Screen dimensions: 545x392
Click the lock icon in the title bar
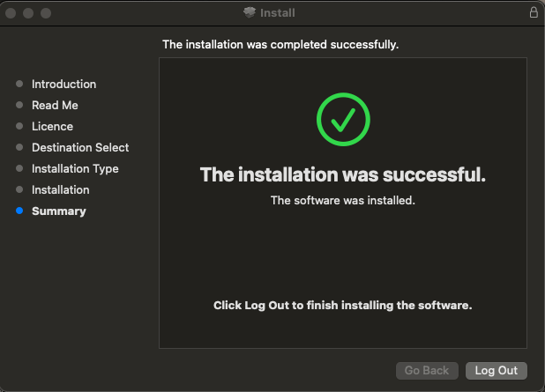pos(534,13)
